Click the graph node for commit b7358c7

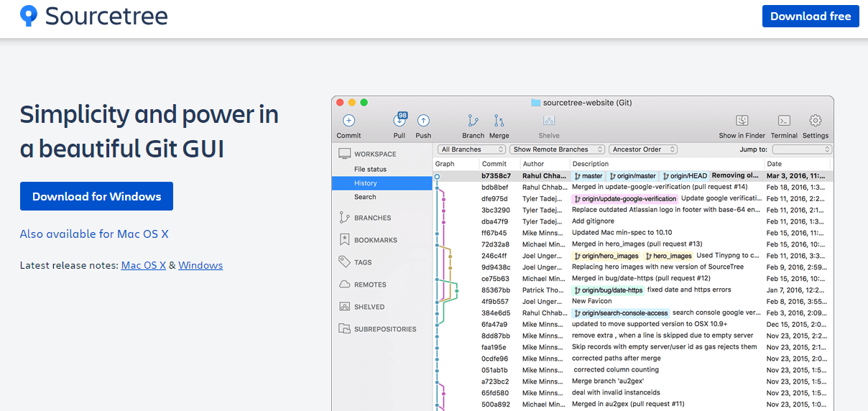tap(437, 175)
